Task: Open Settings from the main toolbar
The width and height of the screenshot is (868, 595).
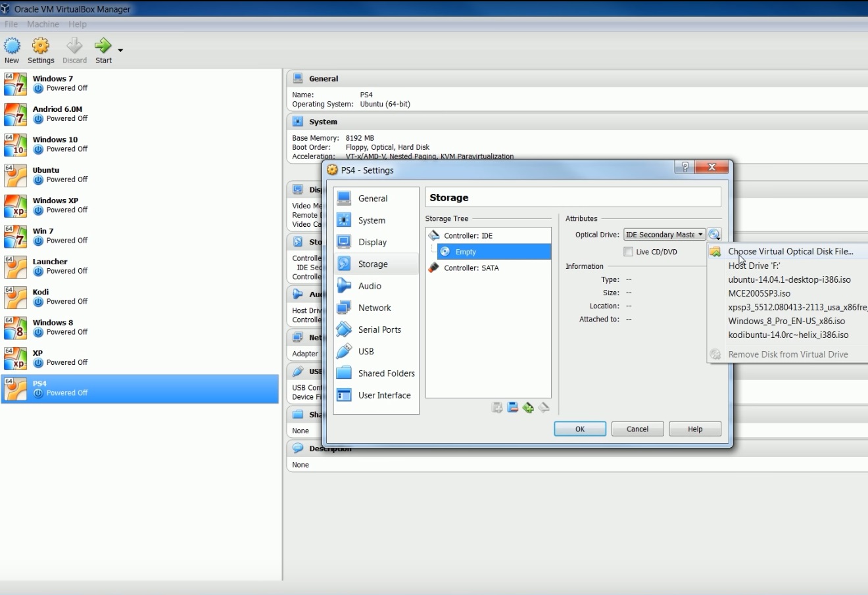Action: [x=41, y=51]
